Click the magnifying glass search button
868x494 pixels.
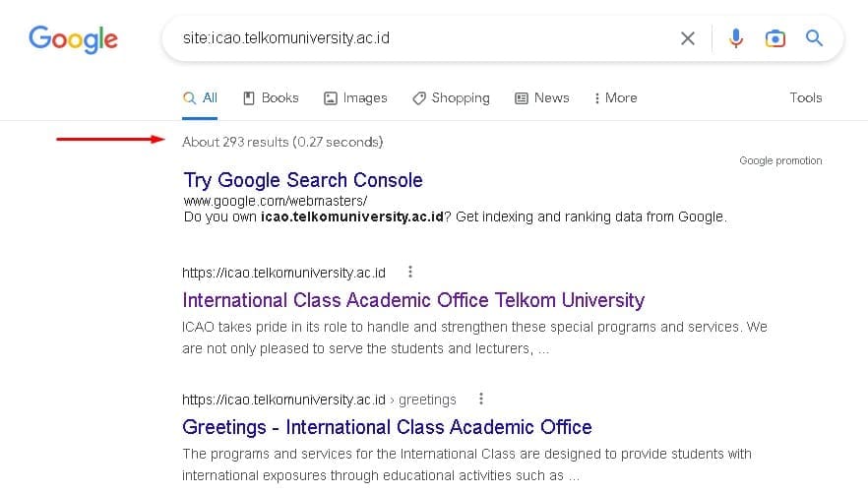pos(814,37)
